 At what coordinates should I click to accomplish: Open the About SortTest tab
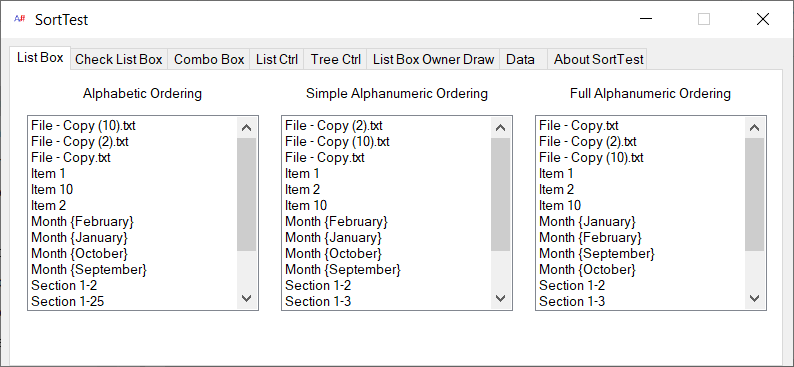click(598, 59)
